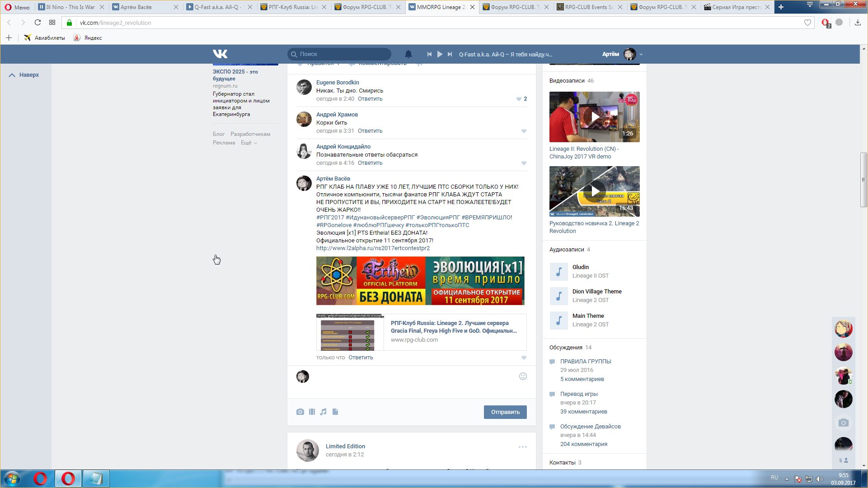Screen dimensions: 868x488
Task: Like Андрей Храмов's comment
Action: (x=524, y=131)
